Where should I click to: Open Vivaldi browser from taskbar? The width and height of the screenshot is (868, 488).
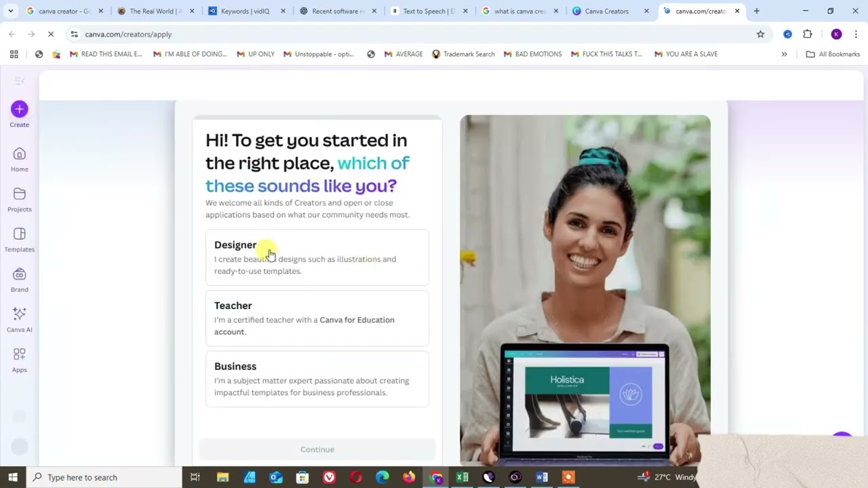(329, 477)
